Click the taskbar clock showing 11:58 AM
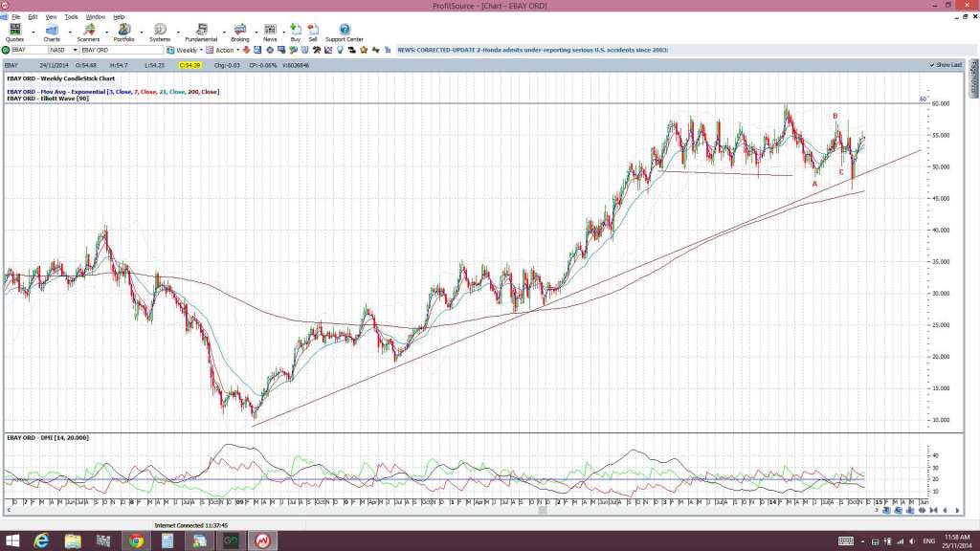Viewport: 980px width, 551px height. (x=957, y=541)
